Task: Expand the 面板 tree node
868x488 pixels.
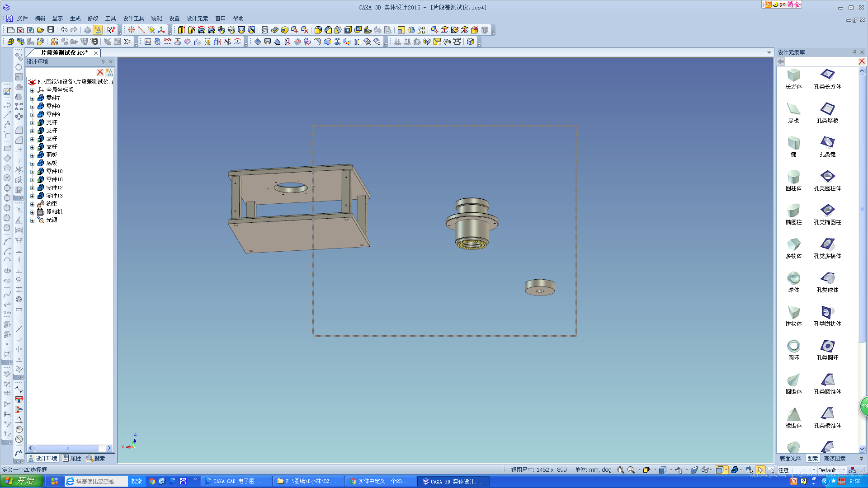Action: click(32, 155)
